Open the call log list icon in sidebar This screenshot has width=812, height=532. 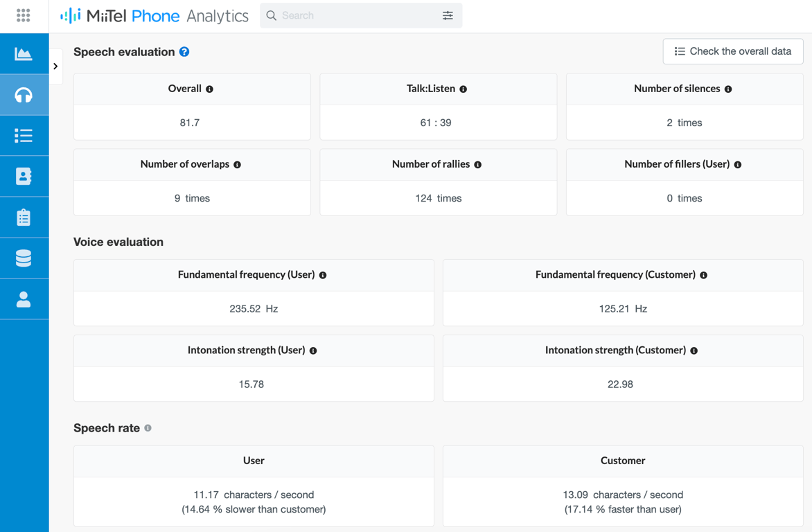24,135
